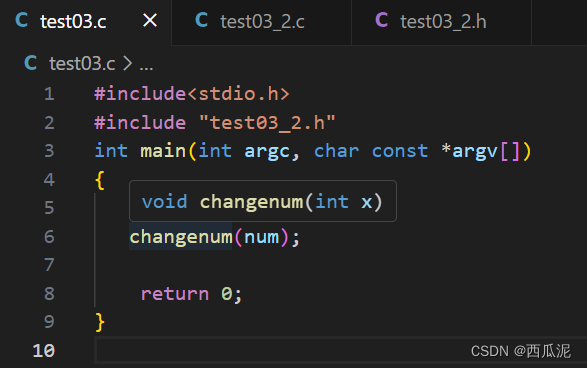The height and width of the screenshot is (368, 587).
Task: Click the closing brace on line 9
Action: coord(100,322)
